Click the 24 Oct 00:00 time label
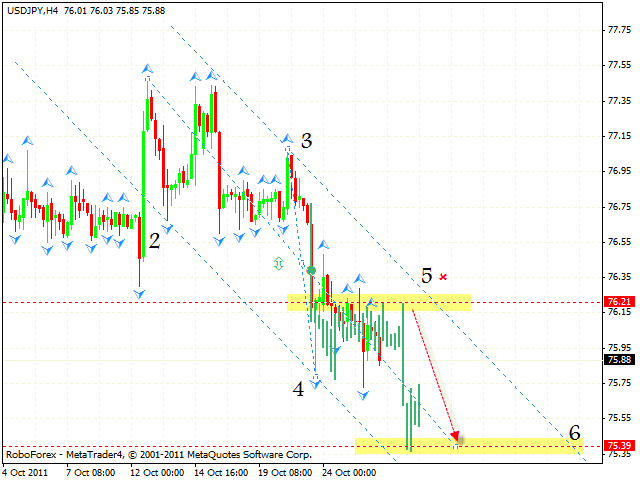This screenshot has width=640, height=480. point(349,473)
